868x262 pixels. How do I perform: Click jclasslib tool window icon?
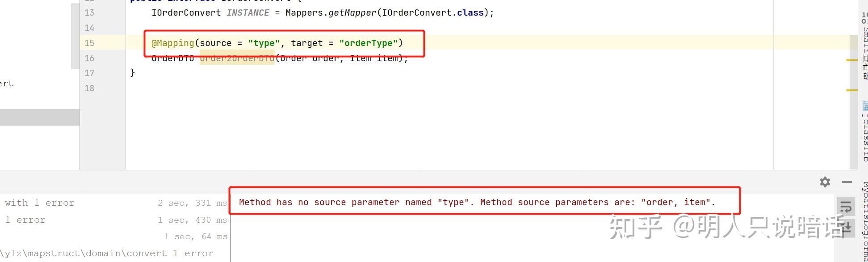865,106
